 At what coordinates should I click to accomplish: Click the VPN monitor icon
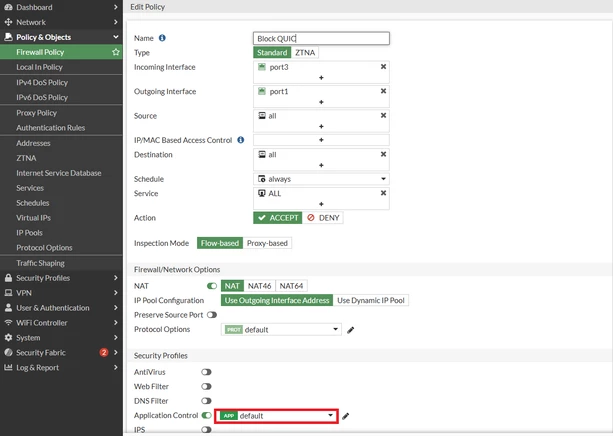click(8, 292)
